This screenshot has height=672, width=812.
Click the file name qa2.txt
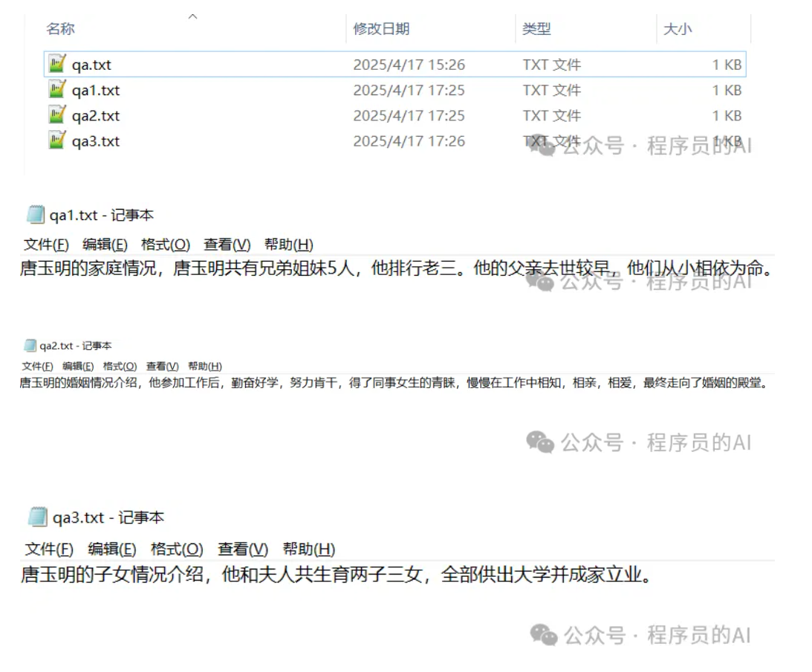pos(96,115)
